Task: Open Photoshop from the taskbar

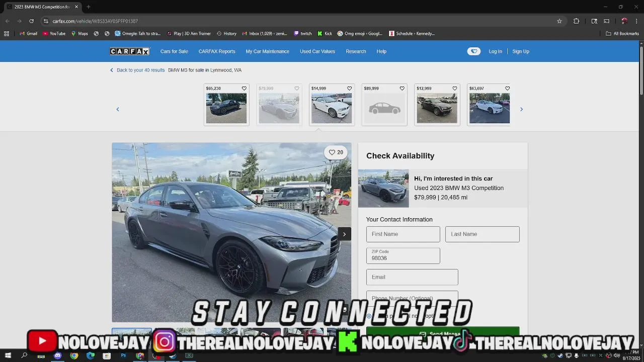Action: [x=123, y=355]
